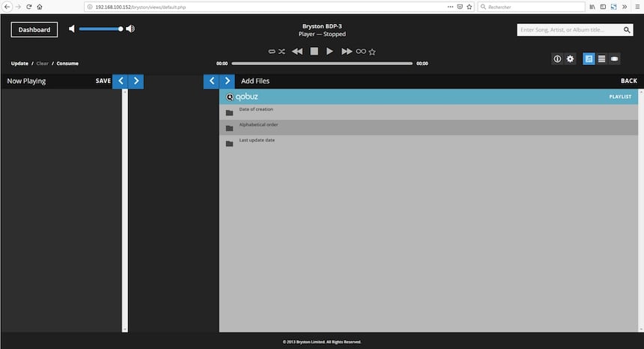The image size is (644, 349).
Task: Stop playback
Action: [315, 52]
